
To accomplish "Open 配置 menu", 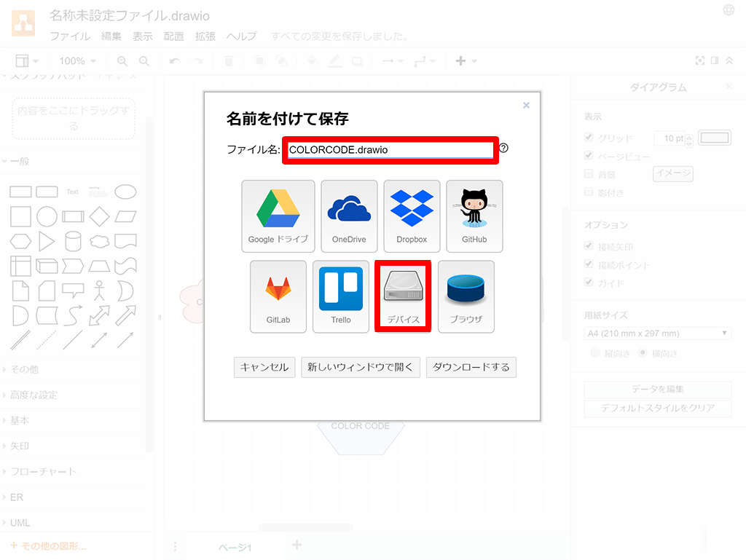I will pyautogui.click(x=173, y=36).
